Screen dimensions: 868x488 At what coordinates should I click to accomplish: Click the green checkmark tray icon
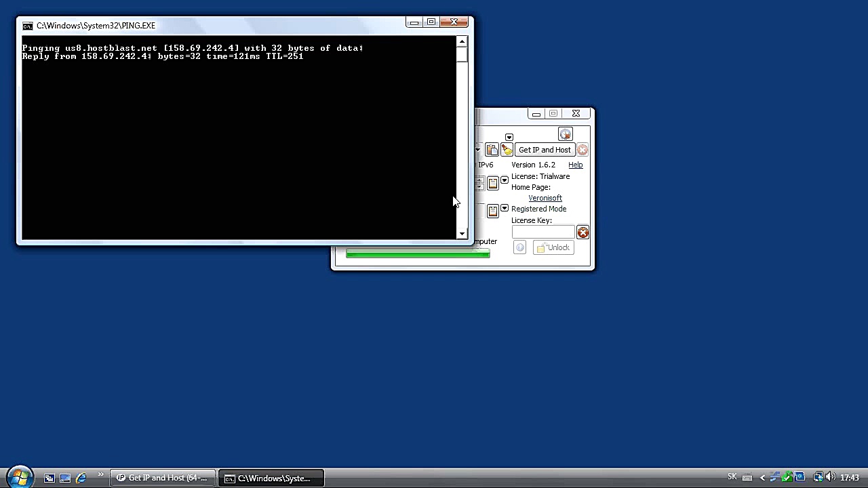click(x=788, y=477)
